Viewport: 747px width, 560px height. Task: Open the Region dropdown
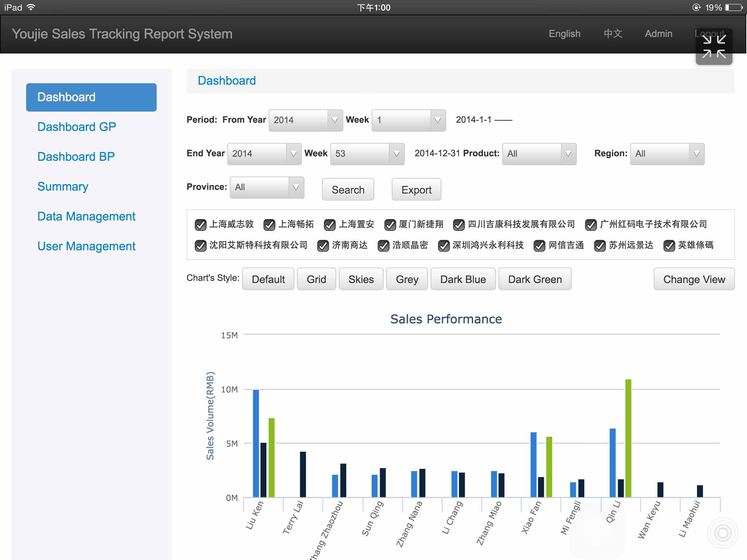coord(667,154)
